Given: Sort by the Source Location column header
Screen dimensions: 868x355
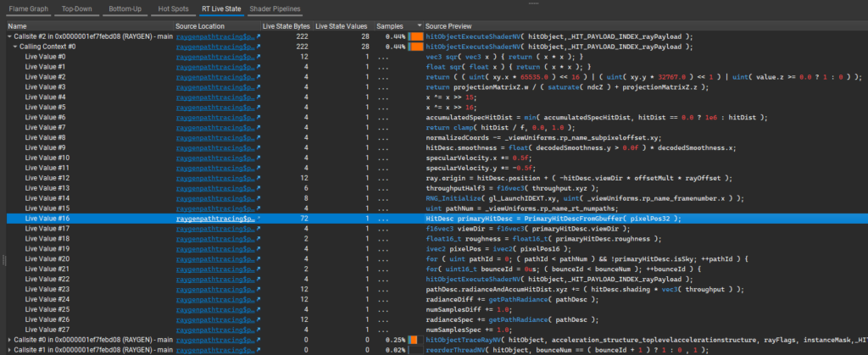Looking at the screenshot, I should [217, 26].
